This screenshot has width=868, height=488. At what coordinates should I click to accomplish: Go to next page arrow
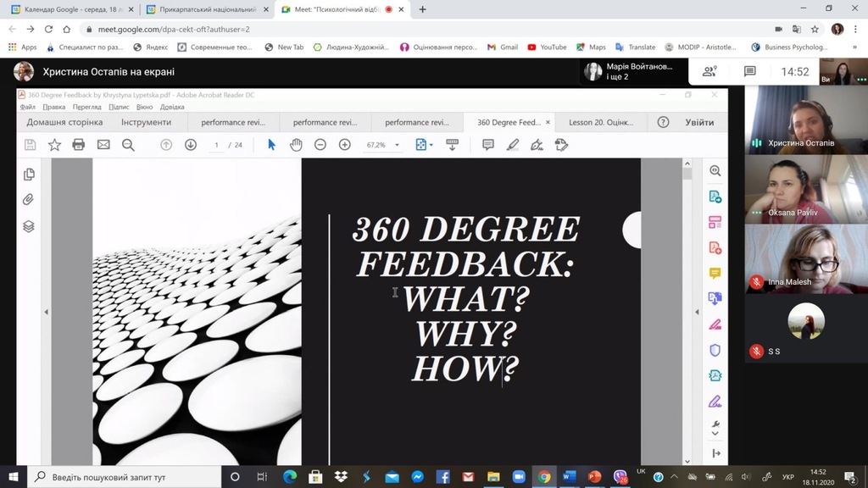191,145
